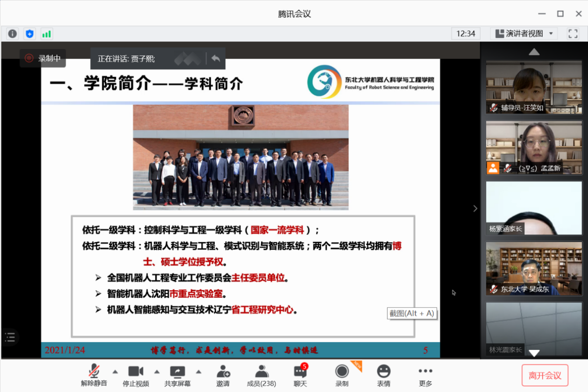Start sharing with 共享屏幕

pos(177,376)
